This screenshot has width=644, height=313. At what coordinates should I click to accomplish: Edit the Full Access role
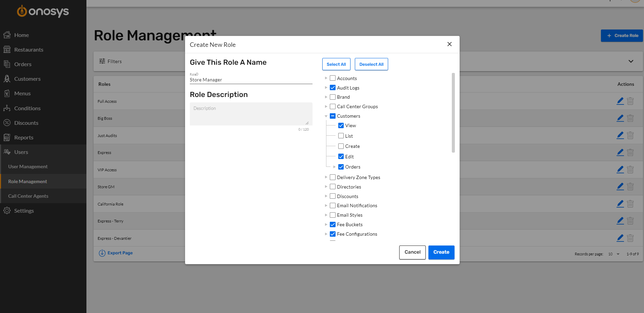620,101
